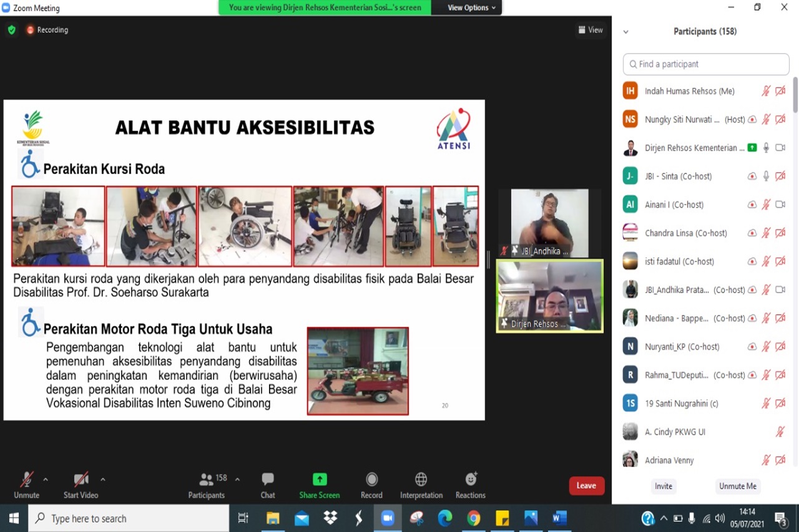
Task: Click camera icon for Ainani I co-host
Action: pyautogui.click(x=780, y=205)
